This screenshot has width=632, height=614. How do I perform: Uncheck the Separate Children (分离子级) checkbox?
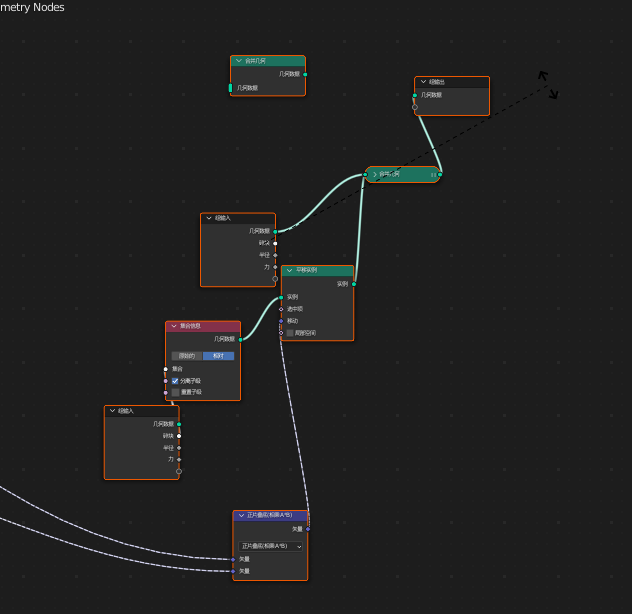click(175, 381)
